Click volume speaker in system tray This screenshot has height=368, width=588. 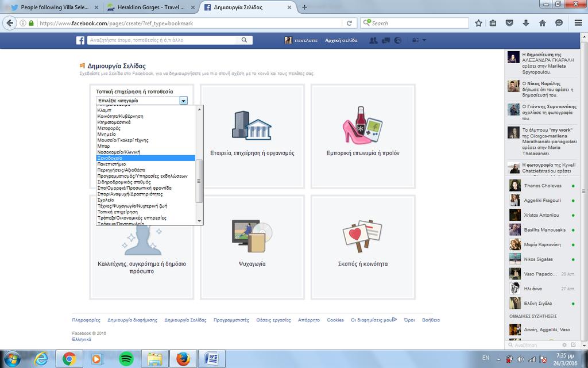(x=520, y=359)
